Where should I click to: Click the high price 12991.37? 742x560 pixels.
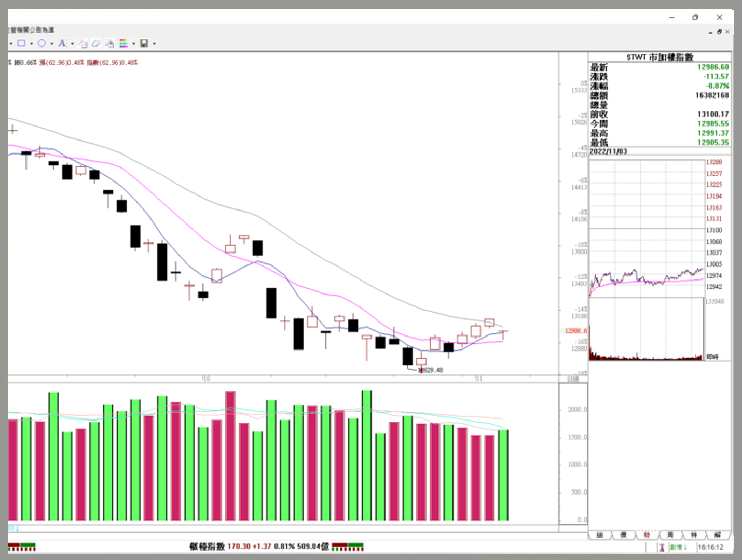coord(713,133)
